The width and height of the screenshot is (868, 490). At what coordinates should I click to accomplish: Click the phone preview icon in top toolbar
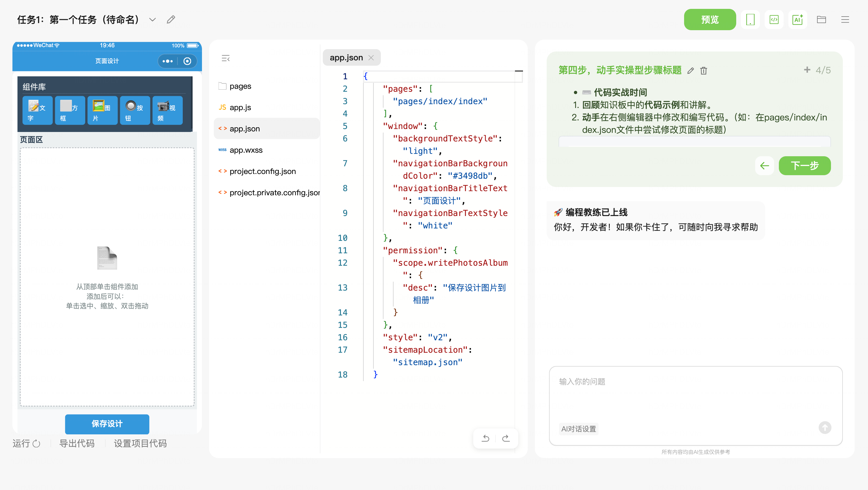point(750,20)
